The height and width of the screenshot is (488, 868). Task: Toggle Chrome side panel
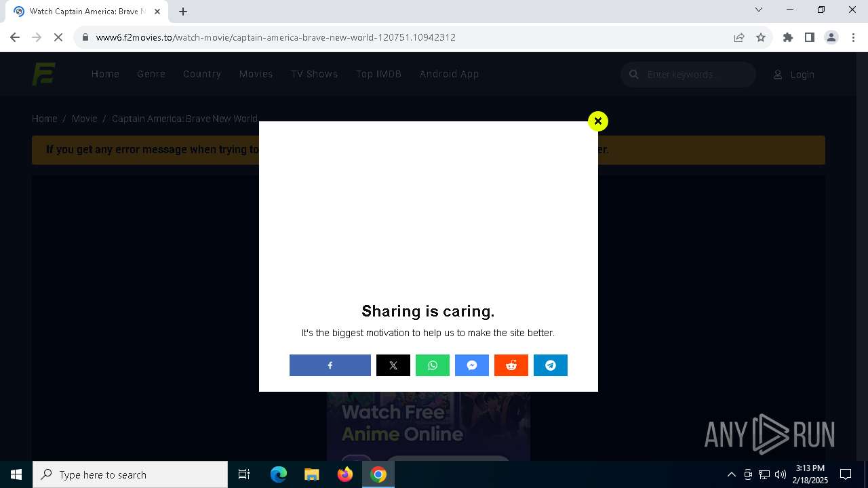810,37
